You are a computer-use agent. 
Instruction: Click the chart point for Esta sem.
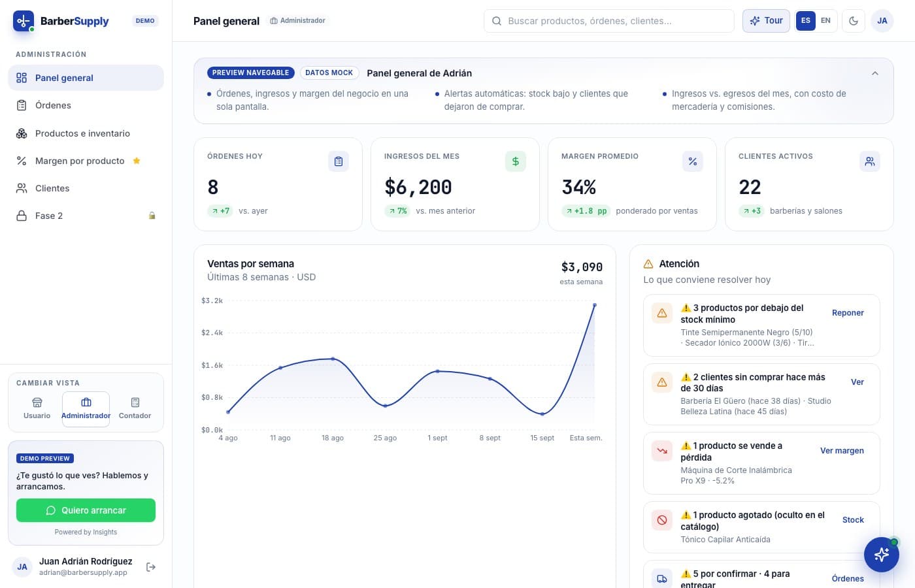point(595,305)
